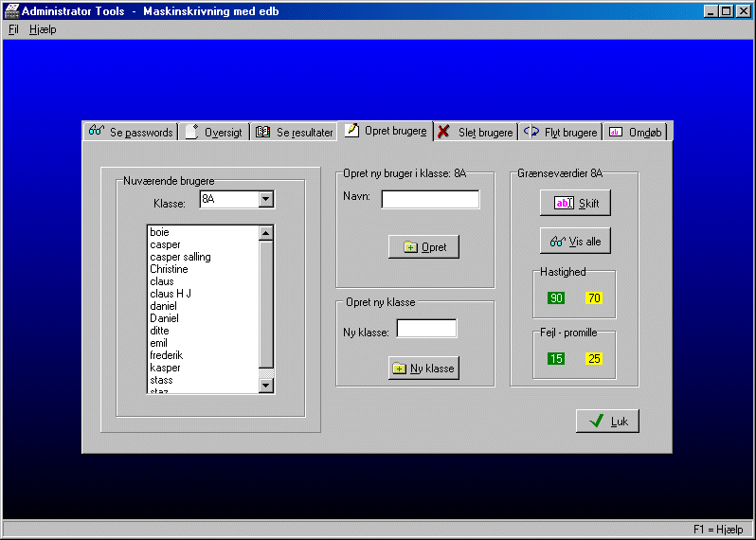Switch to the Omdøb tab
This screenshot has width=756, height=540.
pyautogui.click(x=635, y=132)
